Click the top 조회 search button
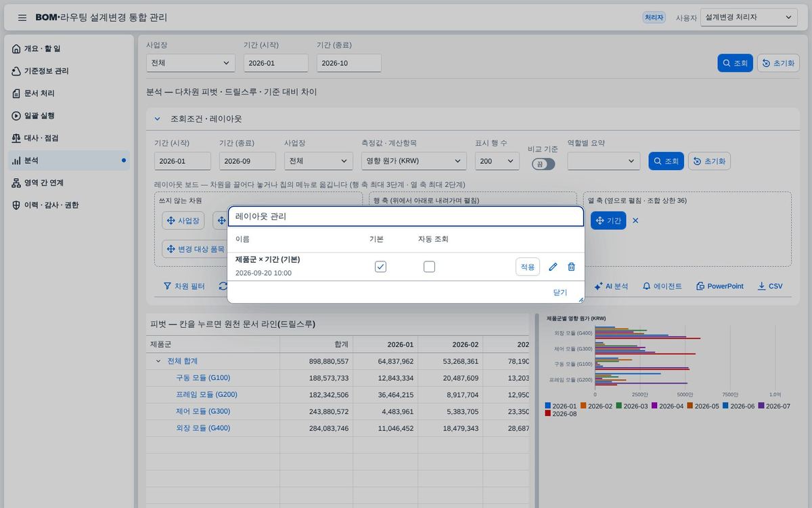The width and height of the screenshot is (812, 508). pos(736,63)
